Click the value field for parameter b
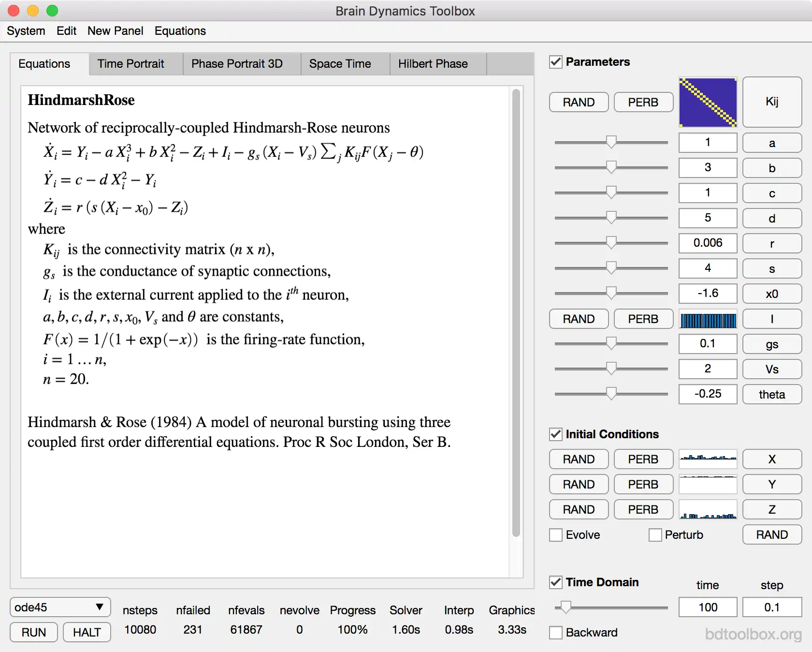The width and height of the screenshot is (812, 652). point(708,167)
